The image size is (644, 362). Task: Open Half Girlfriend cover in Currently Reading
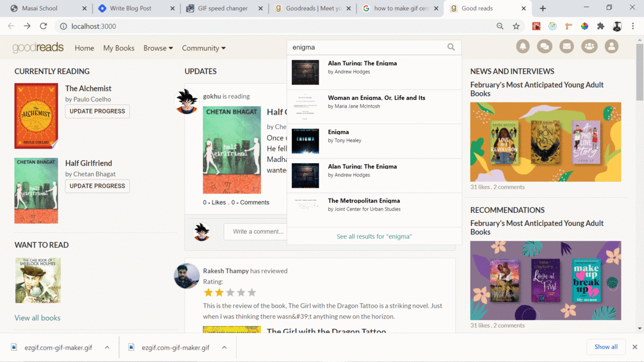coord(36,190)
